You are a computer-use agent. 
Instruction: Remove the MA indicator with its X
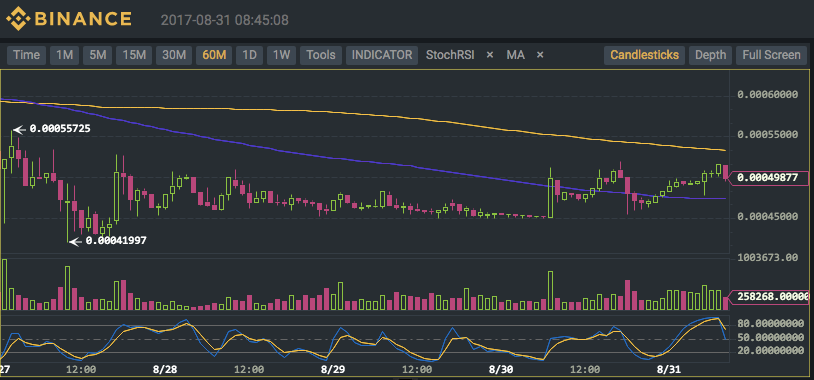(540, 55)
